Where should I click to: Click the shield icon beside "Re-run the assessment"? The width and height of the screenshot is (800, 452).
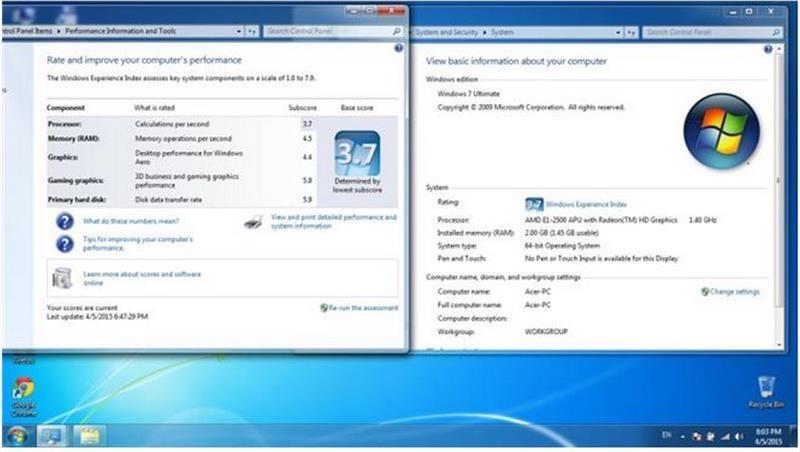click(323, 308)
